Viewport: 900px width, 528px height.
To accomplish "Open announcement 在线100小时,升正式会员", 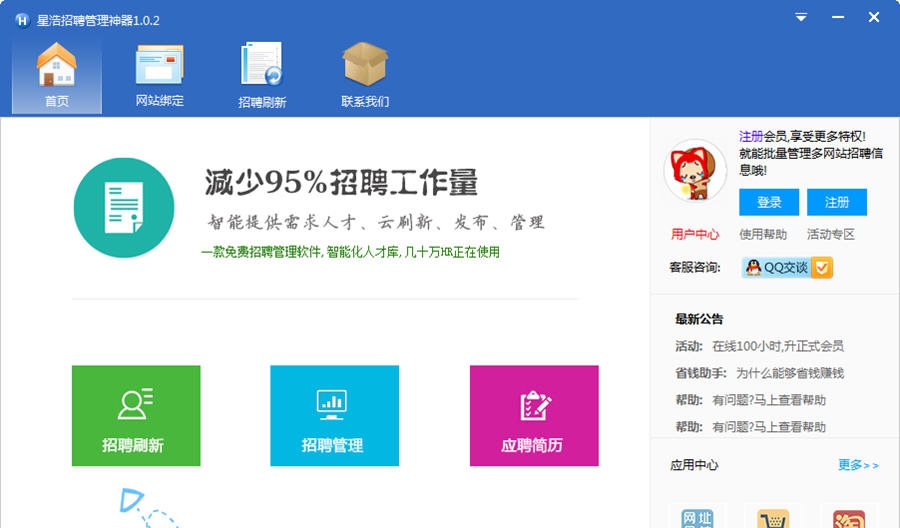I will click(778, 346).
